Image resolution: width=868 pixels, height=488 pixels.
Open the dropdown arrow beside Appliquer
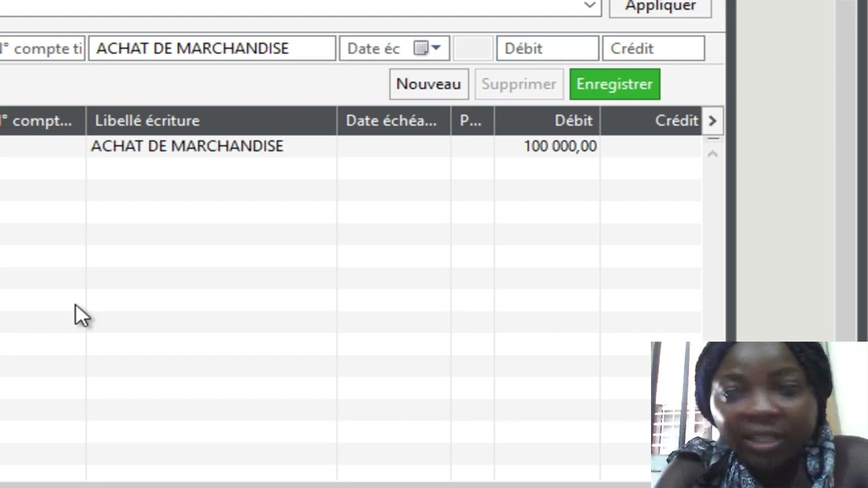click(x=589, y=5)
